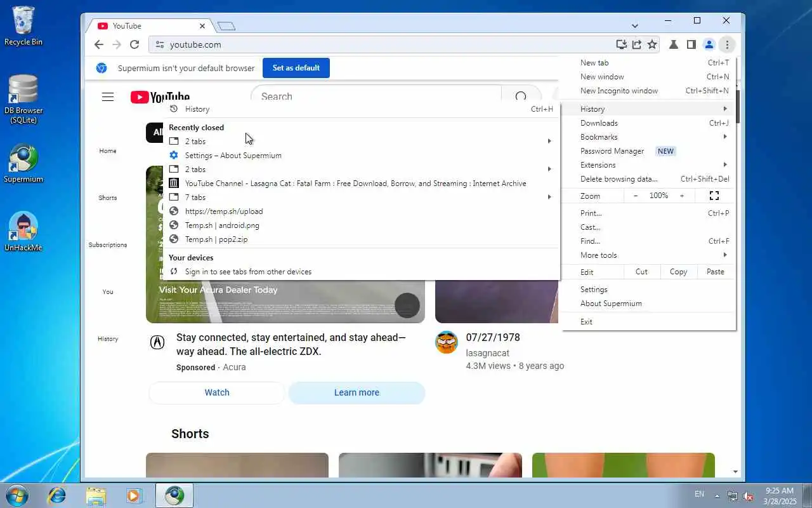Open the experiments flask icon
812x508 pixels.
[x=674, y=44]
